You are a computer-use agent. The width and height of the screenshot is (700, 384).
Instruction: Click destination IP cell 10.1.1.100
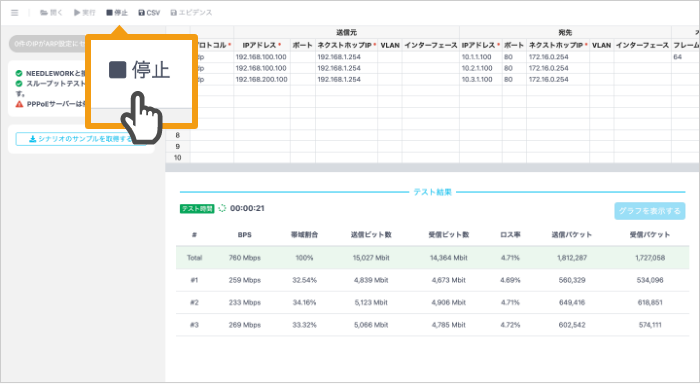(x=480, y=57)
